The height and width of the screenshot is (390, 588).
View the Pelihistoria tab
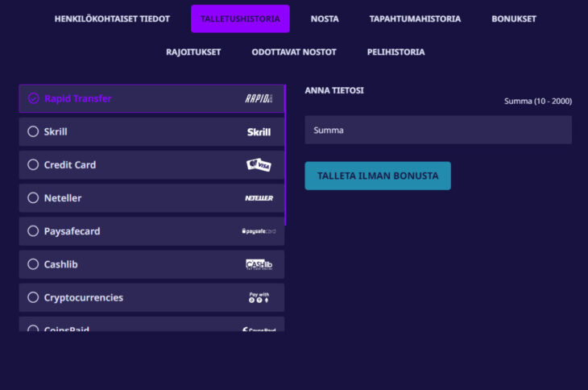395,52
